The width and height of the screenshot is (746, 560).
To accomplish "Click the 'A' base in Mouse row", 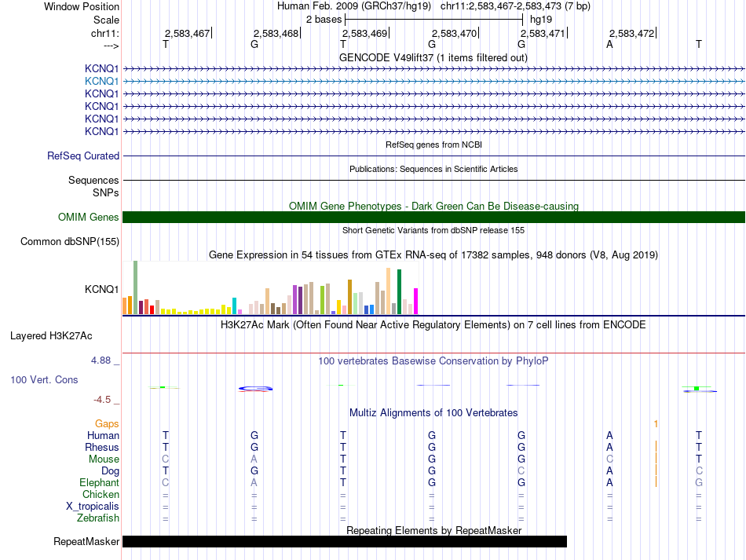I will point(254,459).
